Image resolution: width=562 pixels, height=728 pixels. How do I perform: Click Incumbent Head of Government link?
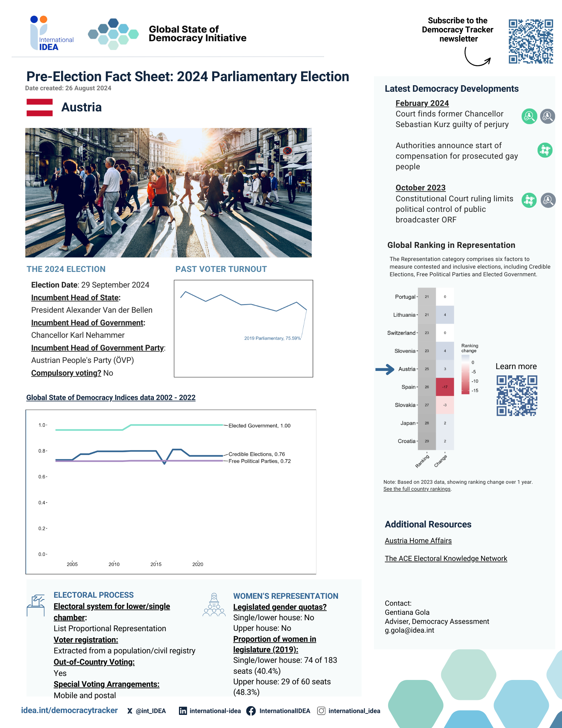pos(87,323)
